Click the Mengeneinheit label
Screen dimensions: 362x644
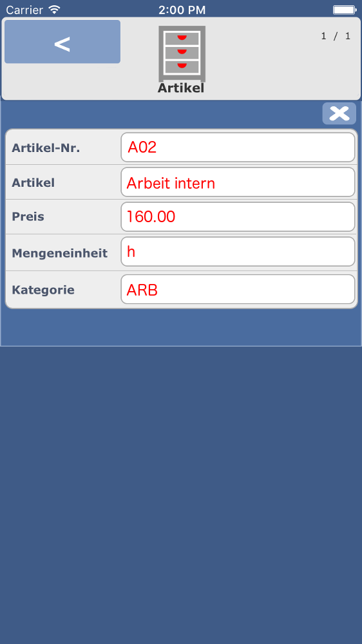point(59,253)
